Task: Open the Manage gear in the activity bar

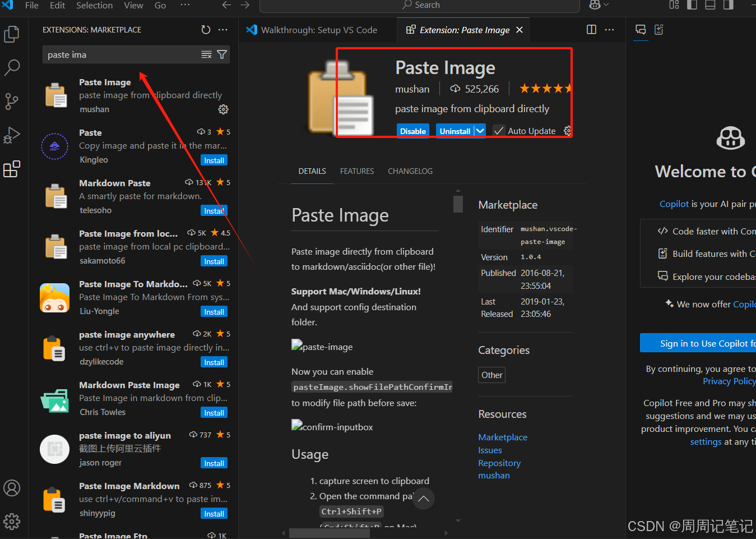Action: 12,522
